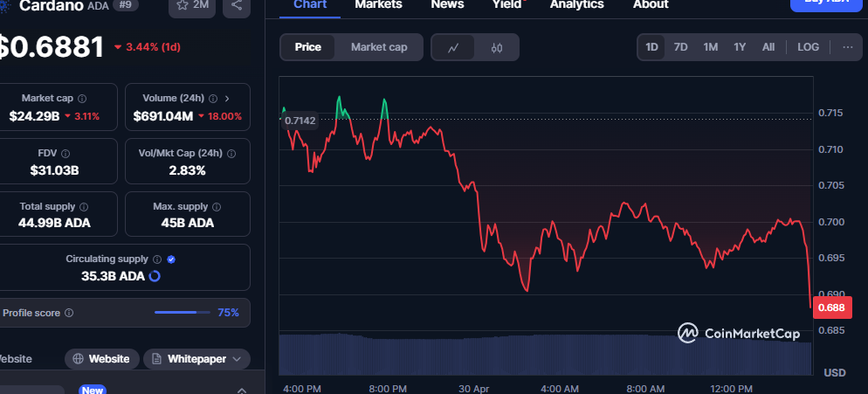The width and height of the screenshot is (868, 394).
Task: Click the 35.3B ADA circulating supply value
Action: 113,276
